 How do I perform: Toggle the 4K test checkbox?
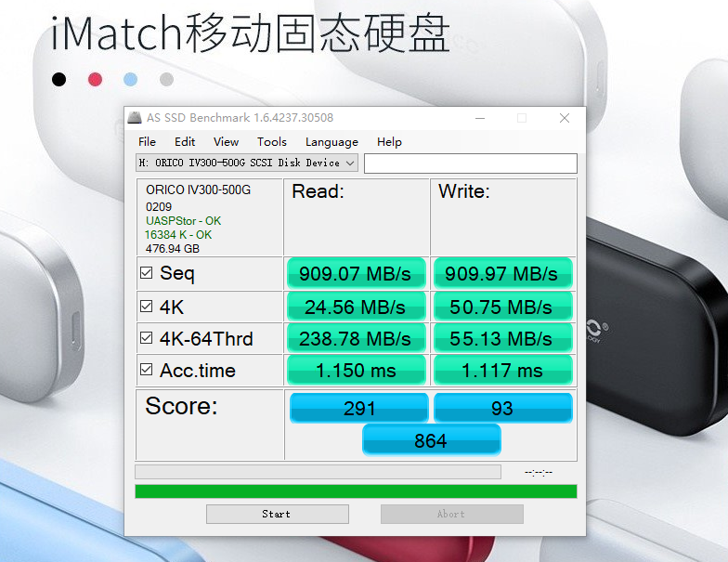pyautogui.click(x=147, y=307)
